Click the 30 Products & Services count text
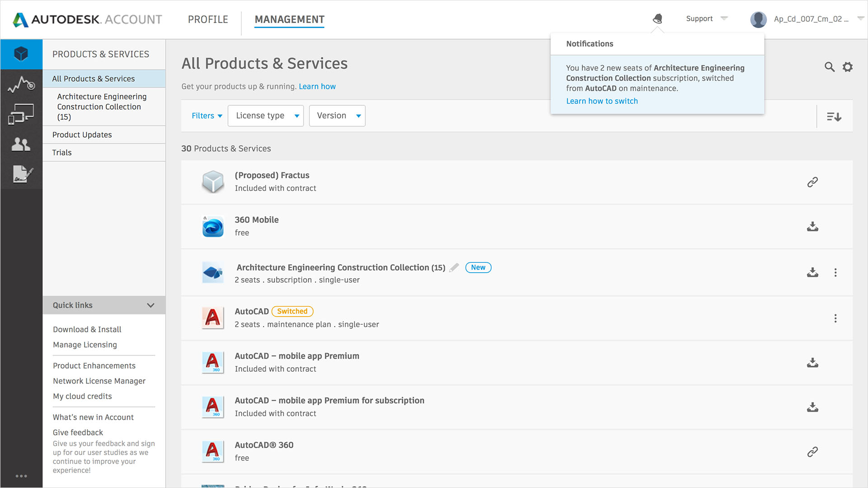The height and width of the screenshot is (488, 868). pos(226,149)
